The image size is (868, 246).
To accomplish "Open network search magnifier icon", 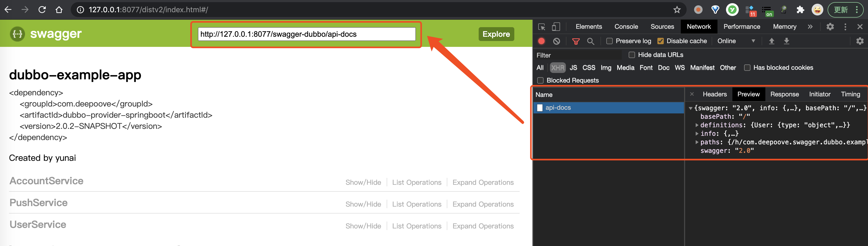I will [x=590, y=41].
